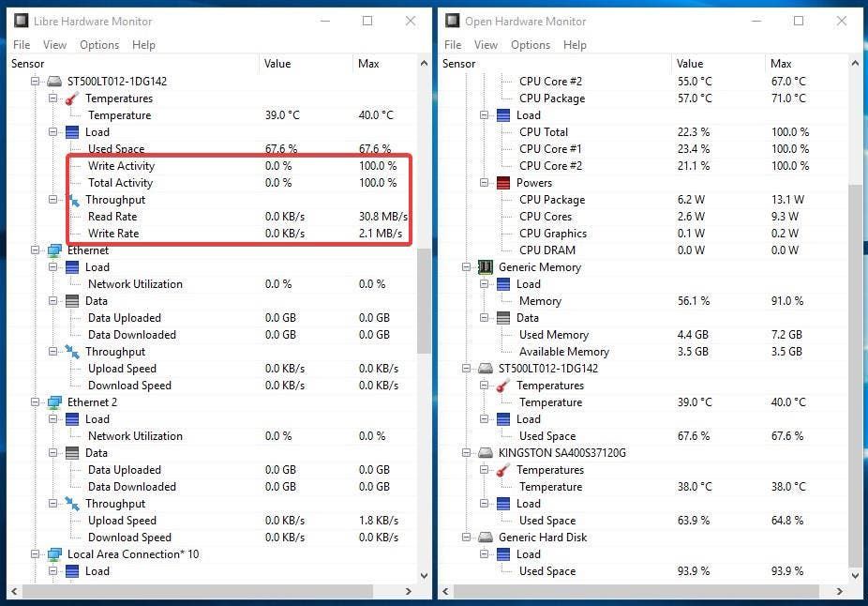Click the blue Load icon above CPU Total

503,115
